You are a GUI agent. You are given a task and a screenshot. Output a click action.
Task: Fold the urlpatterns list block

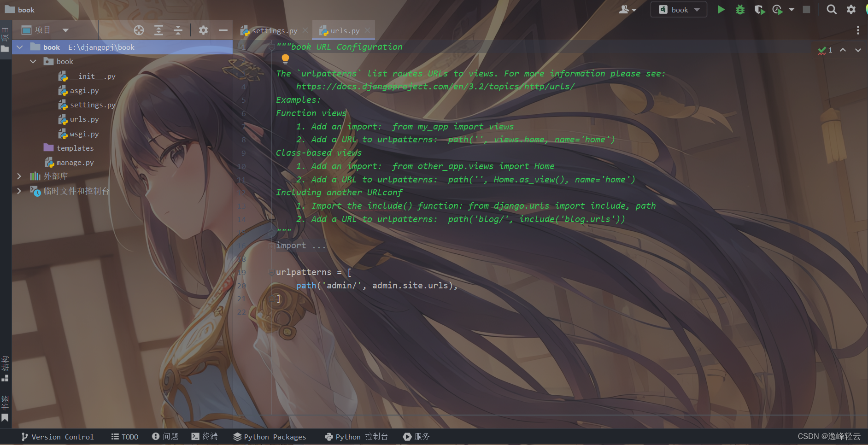click(x=271, y=272)
